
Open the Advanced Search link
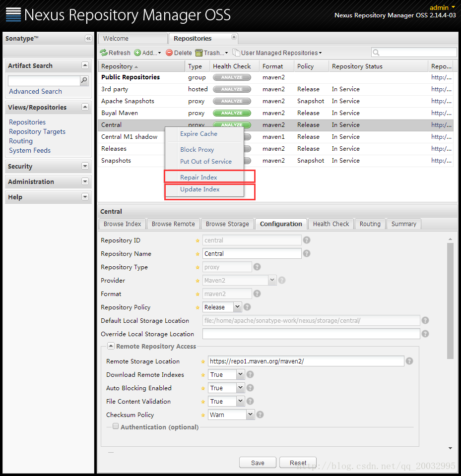pos(35,91)
